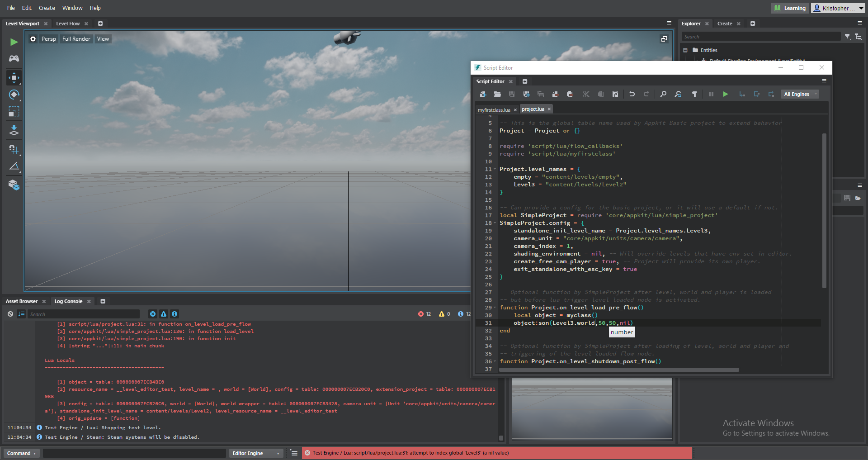
Task: Undo the last edit in Script Editor
Action: (x=632, y=94)
